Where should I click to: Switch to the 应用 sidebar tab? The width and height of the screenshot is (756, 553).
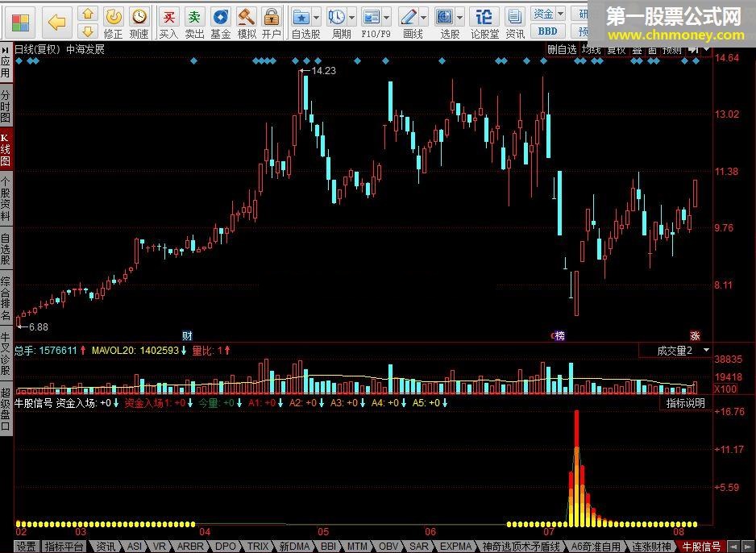6,63
